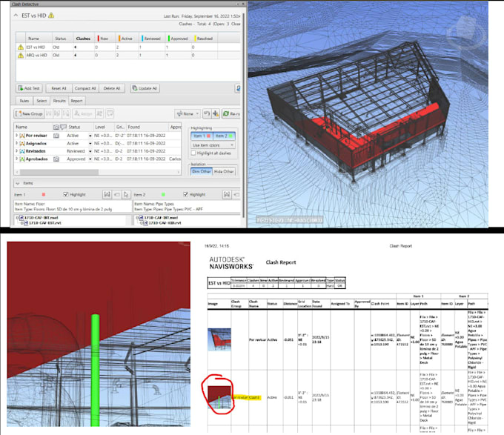Click the remove from group icon

coord(57,113)
